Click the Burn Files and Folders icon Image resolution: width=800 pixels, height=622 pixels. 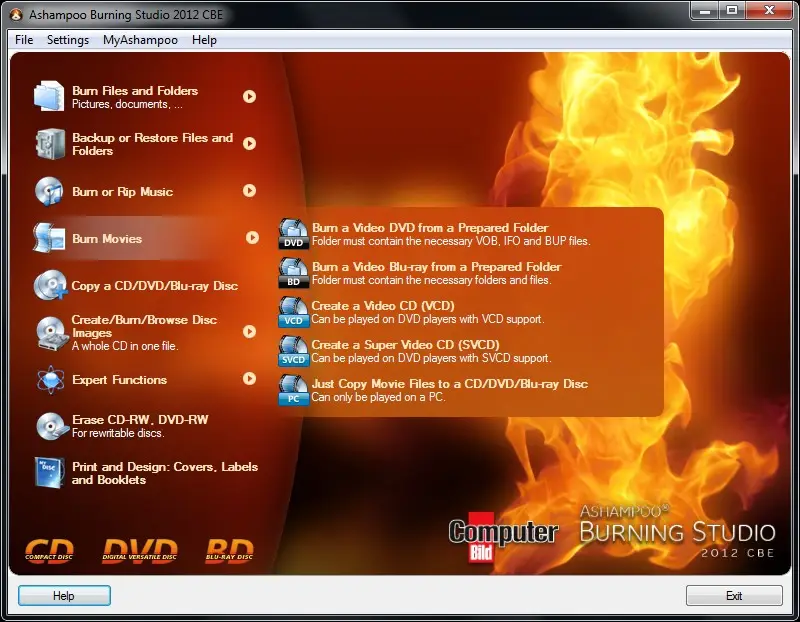[49, 96]
